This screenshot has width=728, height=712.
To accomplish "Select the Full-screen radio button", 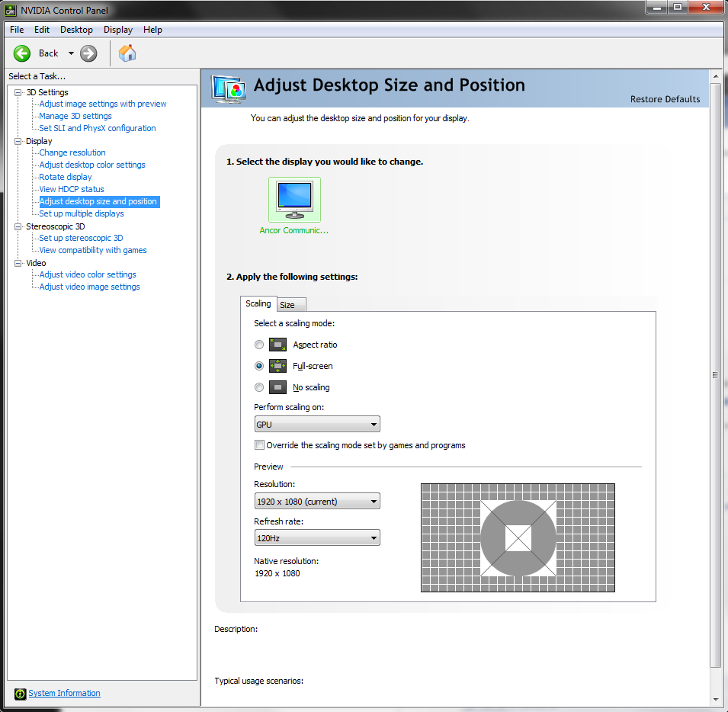I will pyautogui.click(x=259, y=366).
